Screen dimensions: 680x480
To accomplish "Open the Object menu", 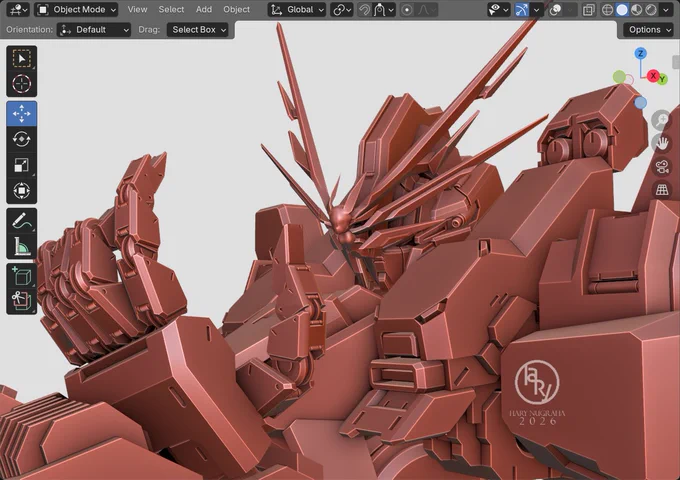I will [x=236, y=9].
